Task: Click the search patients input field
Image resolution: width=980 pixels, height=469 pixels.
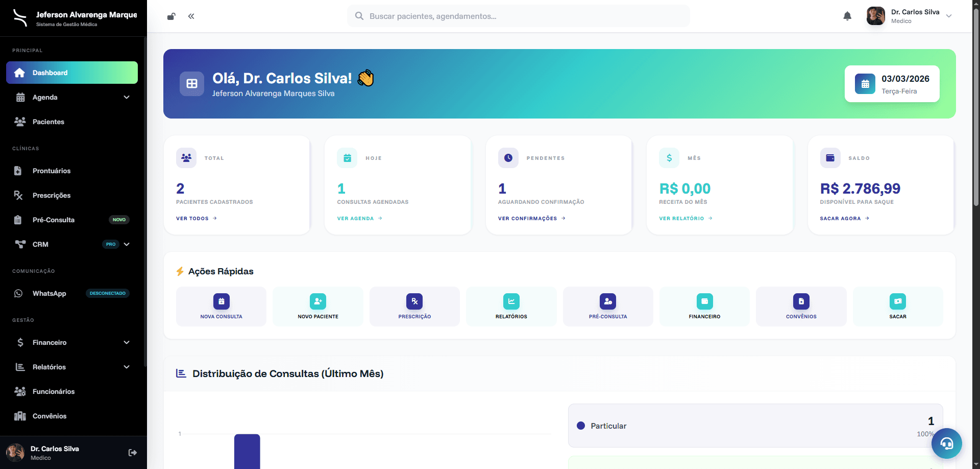Action: 518,16
